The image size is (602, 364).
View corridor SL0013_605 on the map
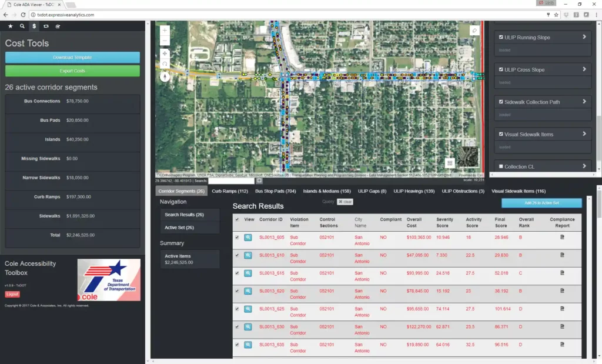pos(248,238)
